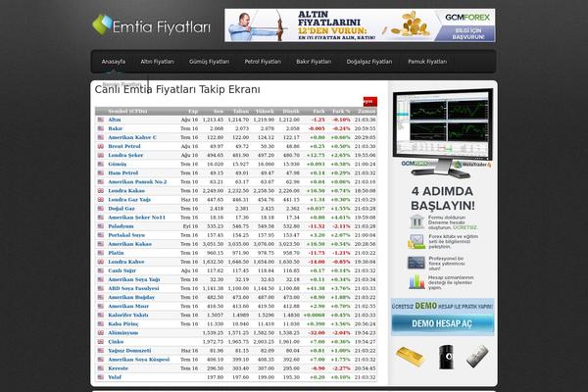
Task: Click the Forex book and training icon
Action: [x=416, y=242]
